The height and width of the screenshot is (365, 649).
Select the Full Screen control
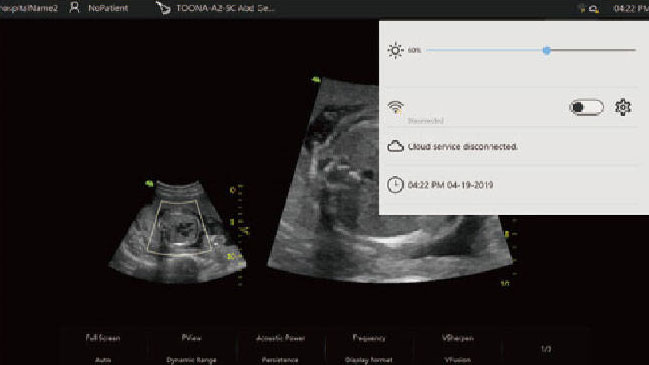click(103, 338)
